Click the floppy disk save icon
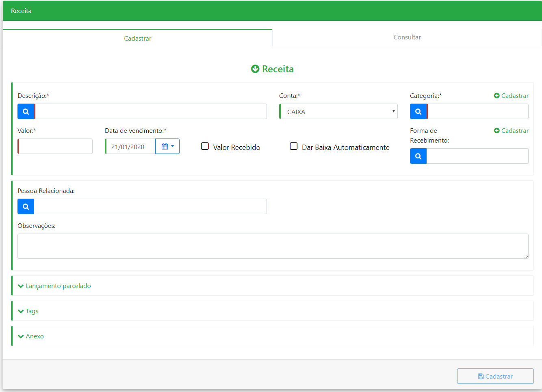 point(481,377)
